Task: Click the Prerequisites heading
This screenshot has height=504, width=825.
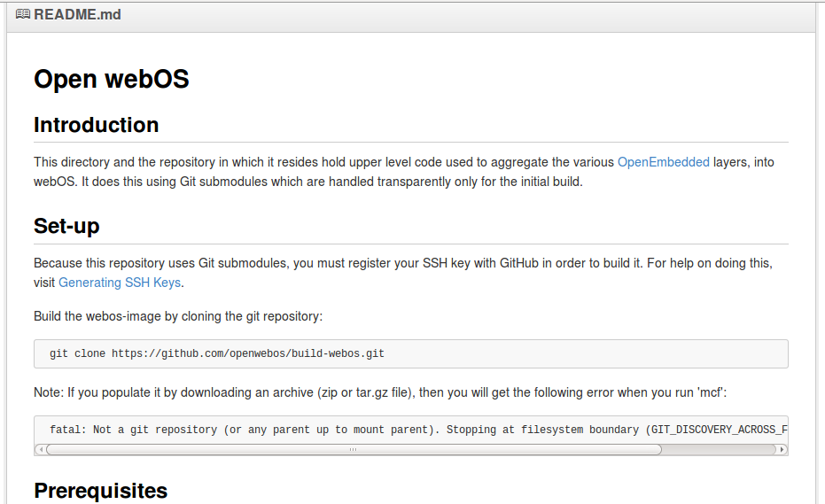Action: point(100,491)
